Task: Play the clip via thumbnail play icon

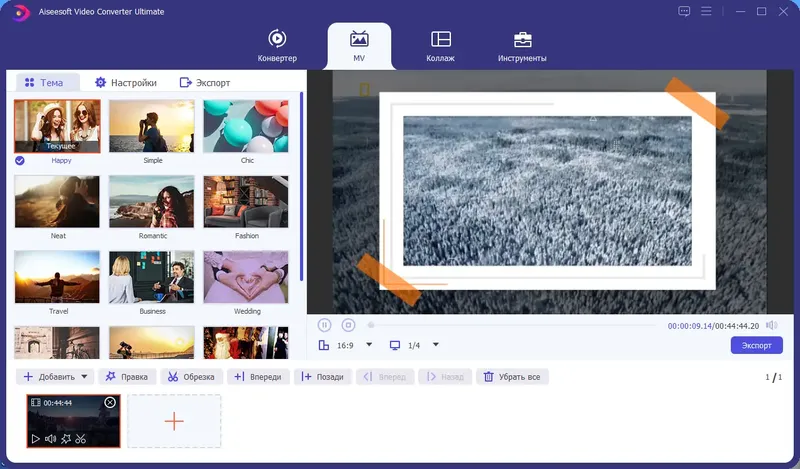Action: click(x=35, y=438)
